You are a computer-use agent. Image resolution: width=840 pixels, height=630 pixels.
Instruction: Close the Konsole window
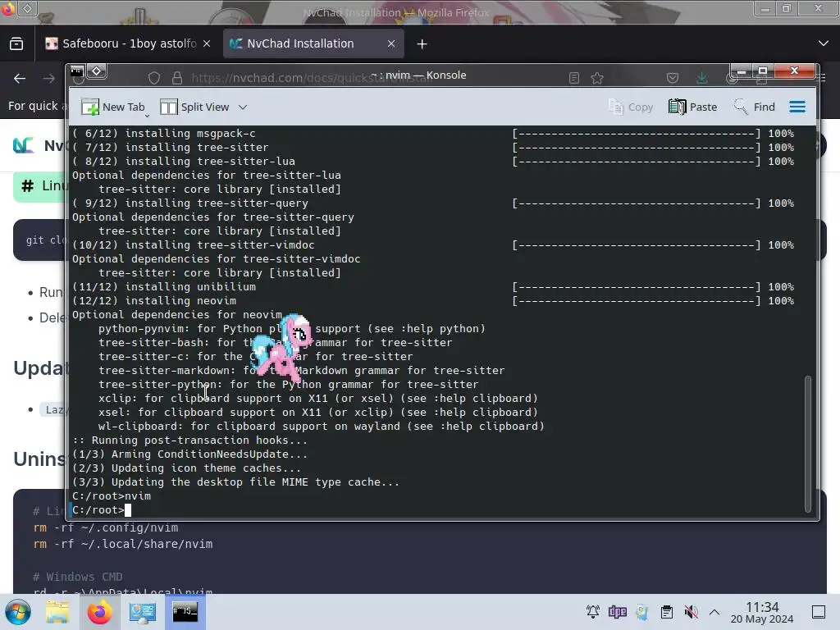click(x=794, y=71)
